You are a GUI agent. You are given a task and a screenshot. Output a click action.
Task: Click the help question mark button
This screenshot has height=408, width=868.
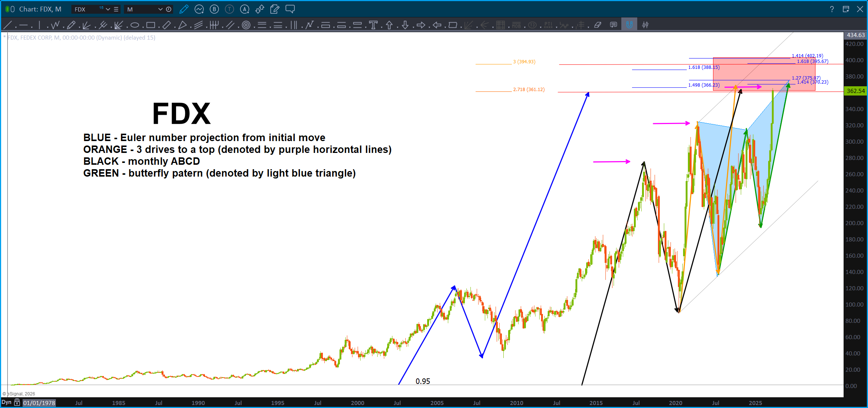[x=832, y=9]
